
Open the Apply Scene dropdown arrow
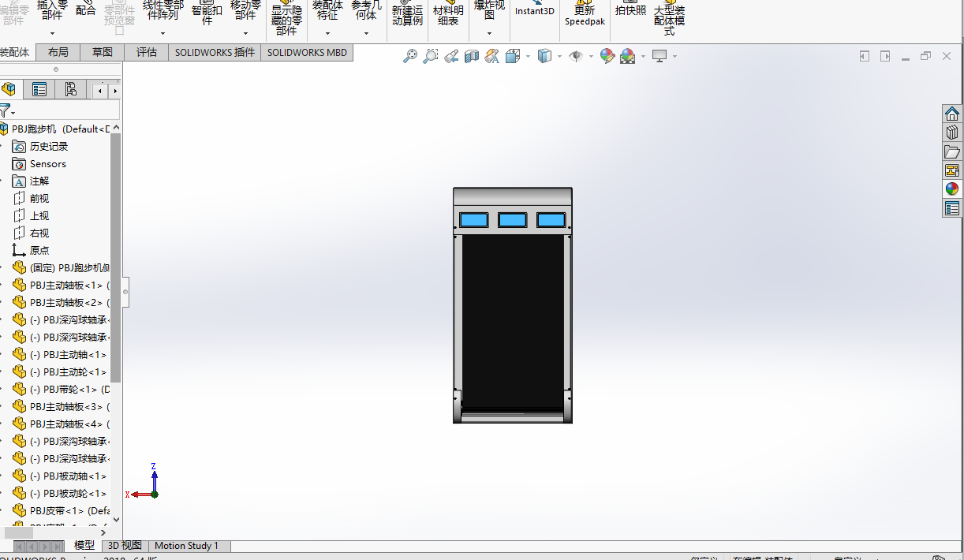[x=643, y=56]
